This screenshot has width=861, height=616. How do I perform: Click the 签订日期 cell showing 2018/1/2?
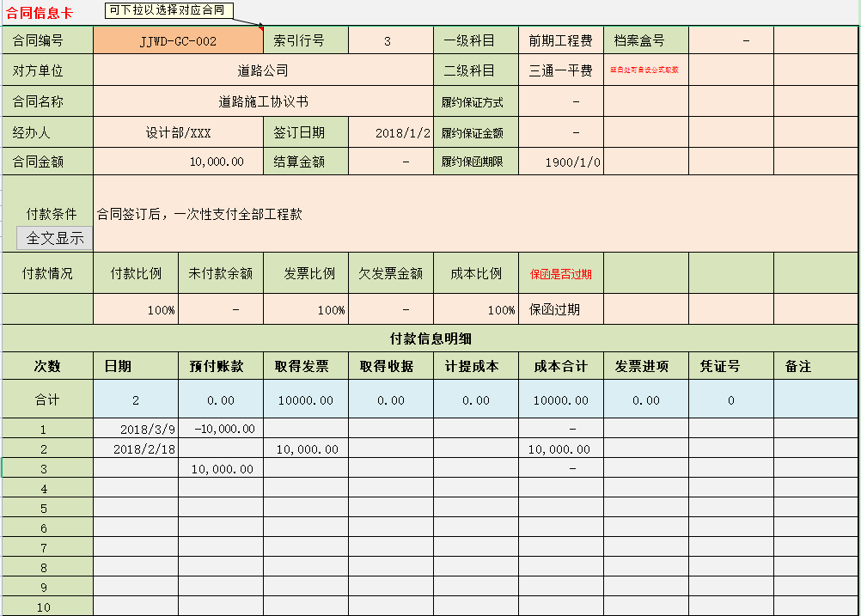[x=390, y=132]
